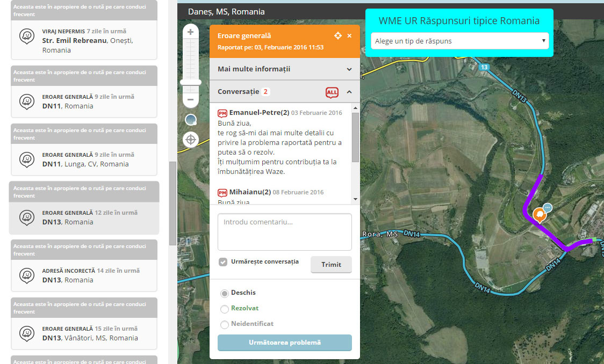Click Emanuel-Petre(2) username

pyautogui.click(x=259, y=113)
